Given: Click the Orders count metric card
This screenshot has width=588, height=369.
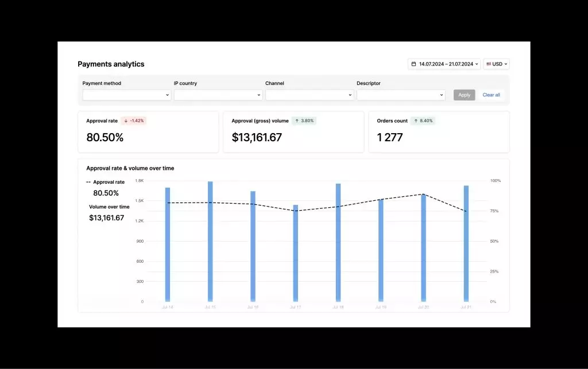Looking at the screenshot, I should click(439, 132).
